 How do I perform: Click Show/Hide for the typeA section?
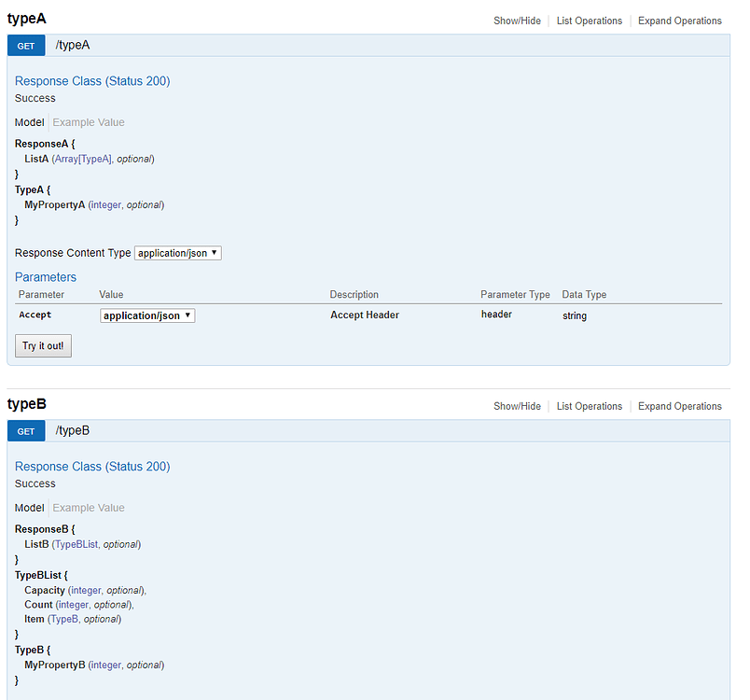point(517,21)
